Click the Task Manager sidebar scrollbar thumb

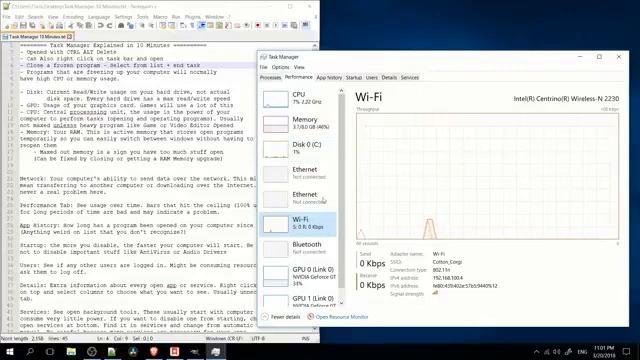point(341,191)
